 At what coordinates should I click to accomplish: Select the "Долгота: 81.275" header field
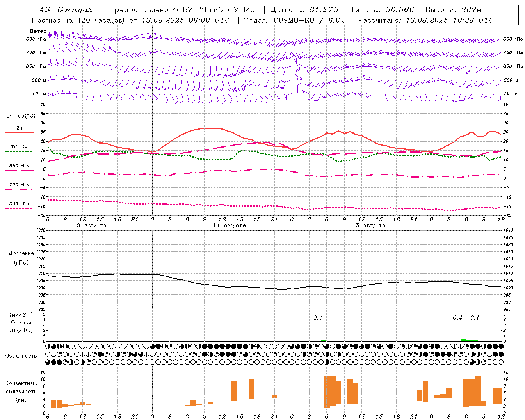304,10
